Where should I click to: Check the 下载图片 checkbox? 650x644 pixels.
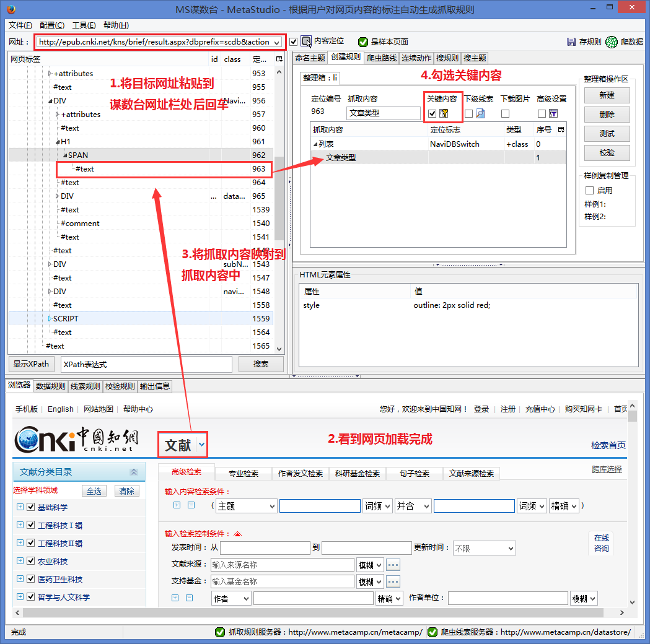pyautogui.click(x=505, y=113)
